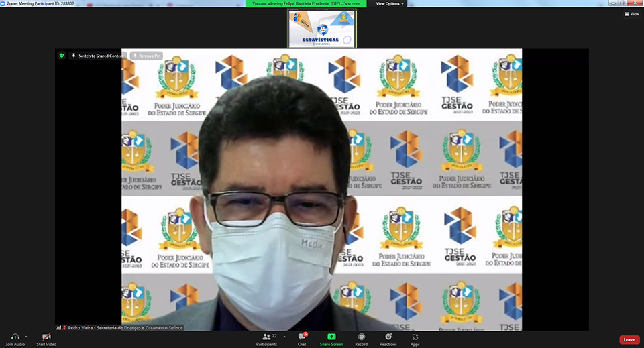Image resolution: width=644 pixels, height=348 pixels.
Task: Click the green encryption shield icon
Action: coord(62,56)
